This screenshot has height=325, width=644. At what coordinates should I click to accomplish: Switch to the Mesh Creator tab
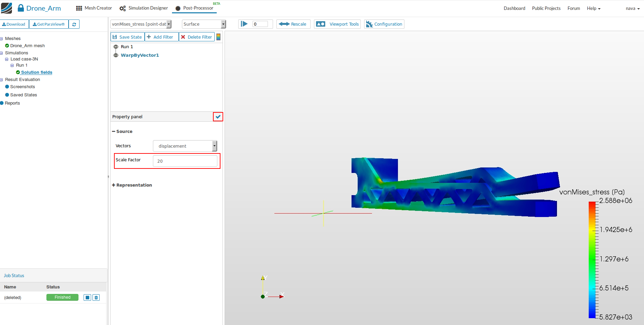94,8
